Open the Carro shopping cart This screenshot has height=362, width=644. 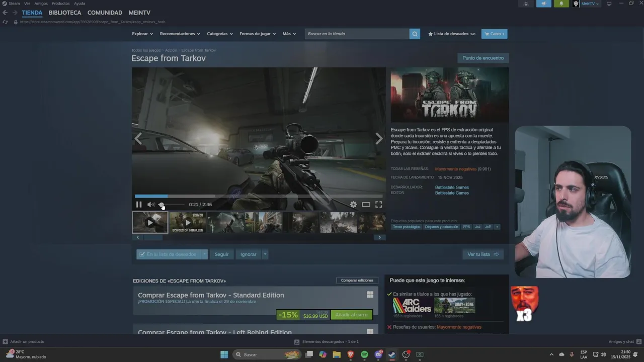[494, 34]
